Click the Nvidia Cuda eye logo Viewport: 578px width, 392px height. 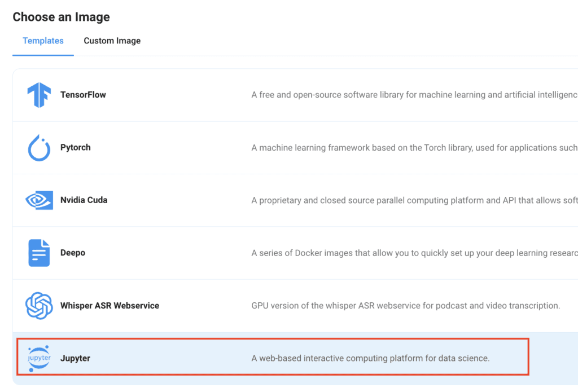coord(39,200)
